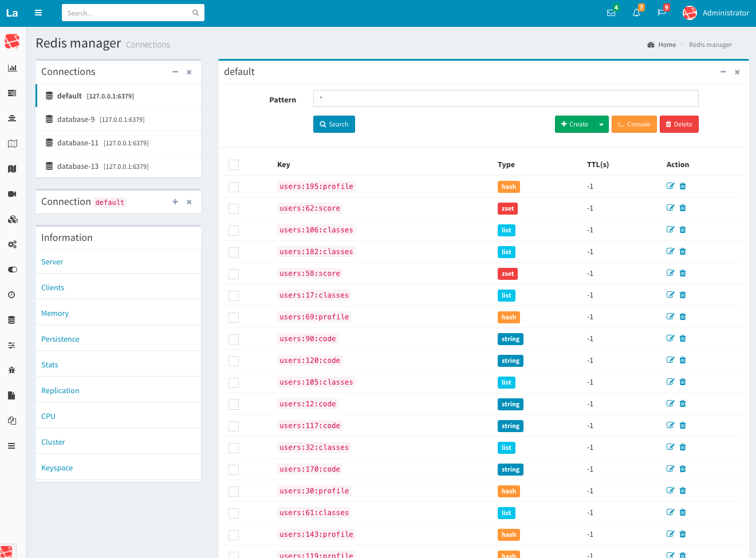Open the Create button dropdown caret
This screenshot has height=558, width=756.
601,124
